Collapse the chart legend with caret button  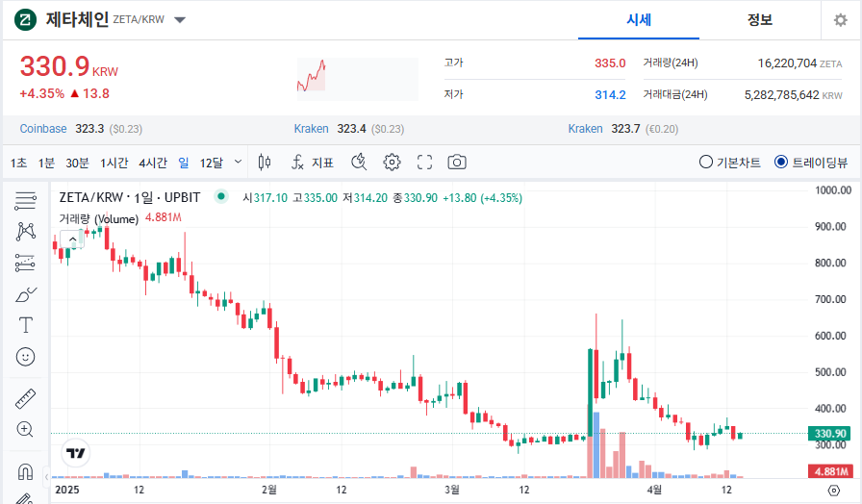pyautogui.click(x=72, y=239)
